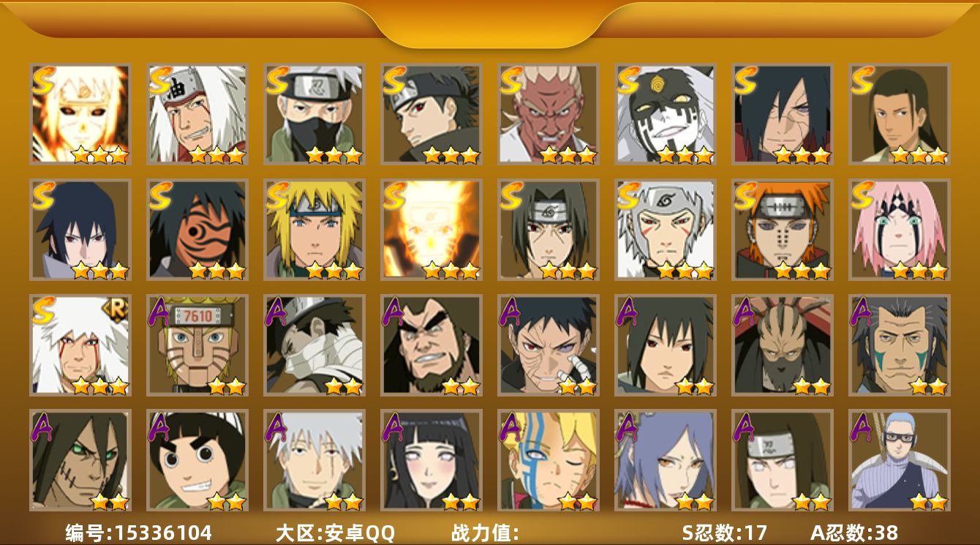980x545 pixels.
Task: Choose the blue-haired Konan character card
Action: tap(665, 460)
